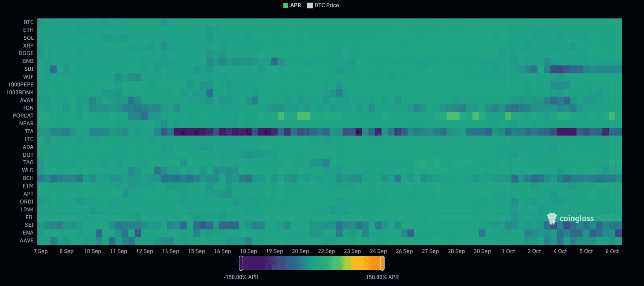Click the ORDI row label
This screenshot has width=644, height=286.
click(27, 202)
